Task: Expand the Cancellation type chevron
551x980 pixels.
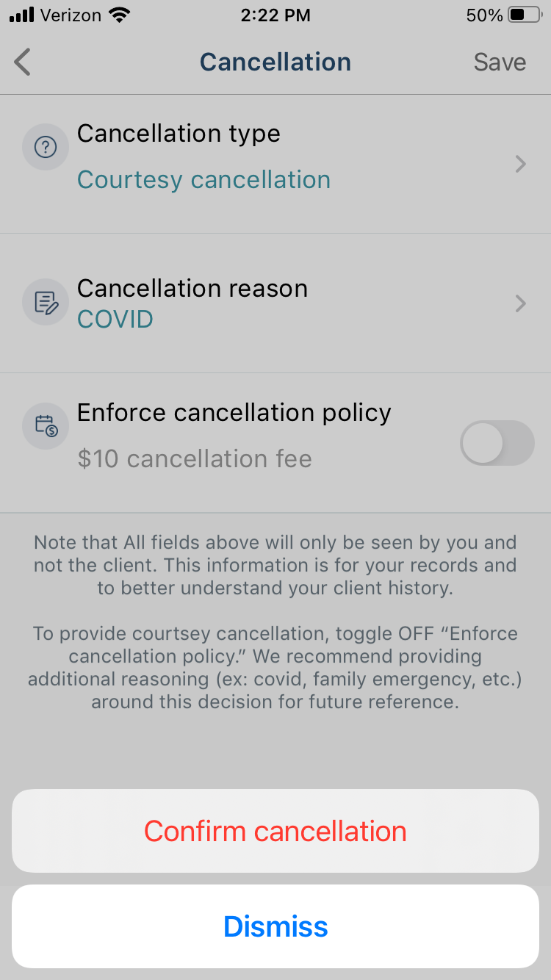Action: pos(520,164)
